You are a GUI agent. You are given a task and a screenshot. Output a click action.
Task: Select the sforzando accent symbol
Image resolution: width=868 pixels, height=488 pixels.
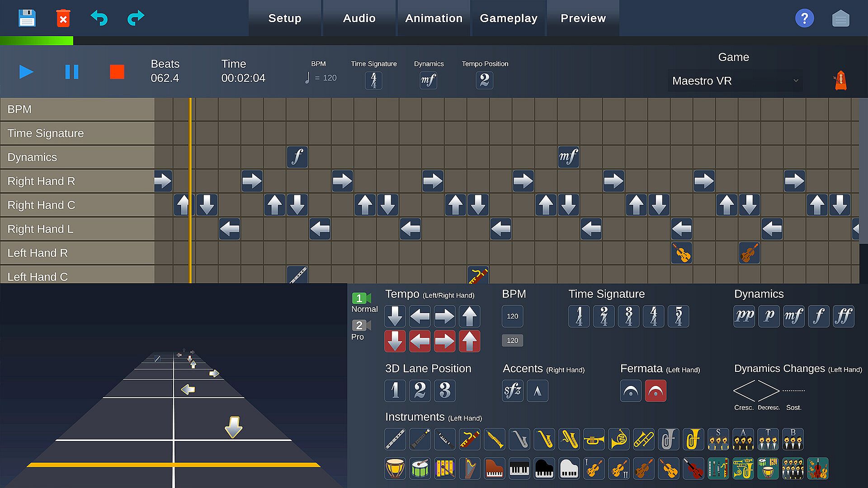(513, 391)
